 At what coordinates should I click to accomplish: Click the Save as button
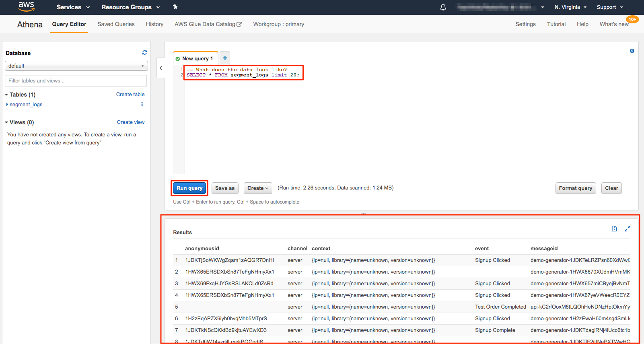pos(225,188)
